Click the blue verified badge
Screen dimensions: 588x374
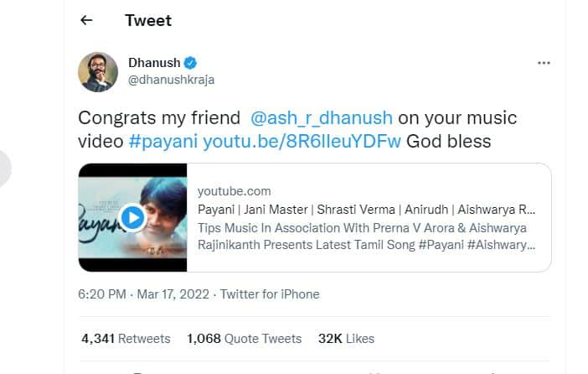pyautogui.click(x=191, y=63)
